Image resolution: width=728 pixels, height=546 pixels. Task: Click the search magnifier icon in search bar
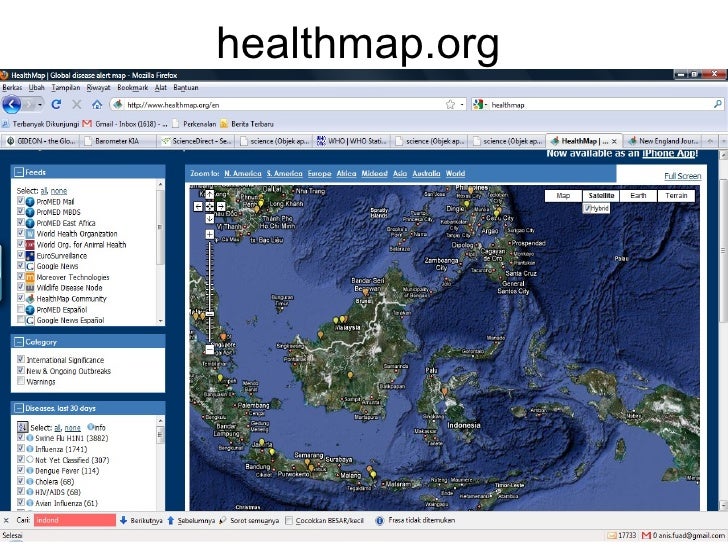pos(718,104)
